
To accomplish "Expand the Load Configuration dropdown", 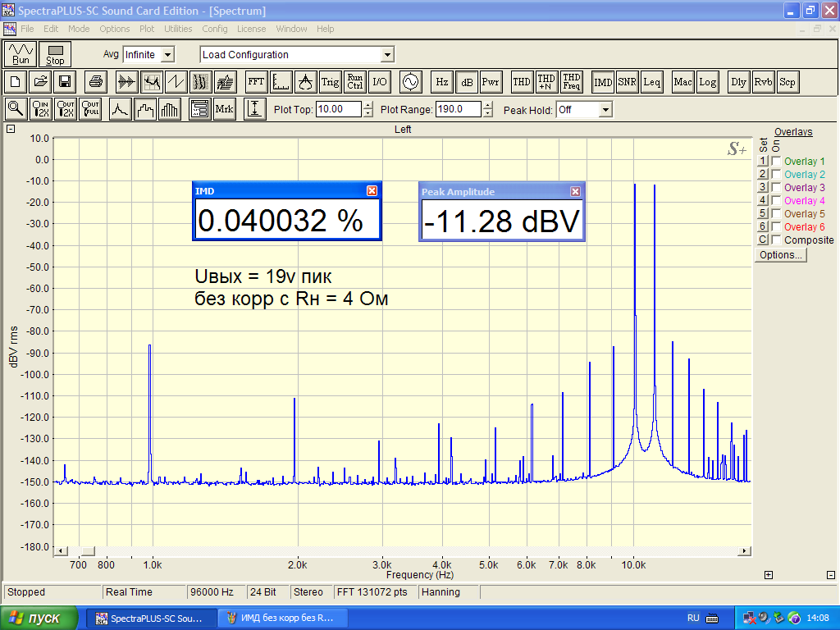I will point(387,55).
